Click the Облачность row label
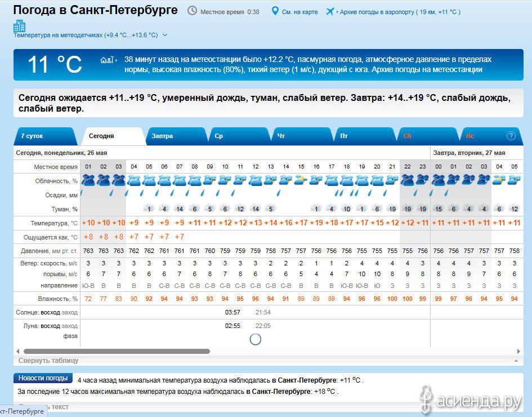The width and height of the screenshot is (532, 417). click(56, 181)
